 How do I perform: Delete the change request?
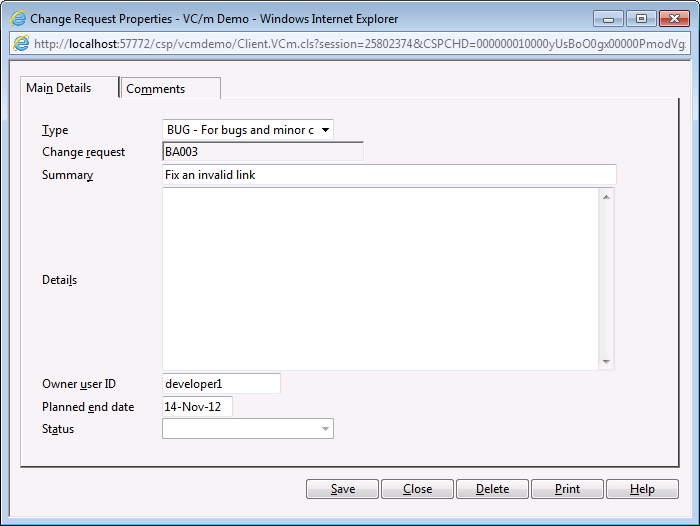[x=492, y=489]
